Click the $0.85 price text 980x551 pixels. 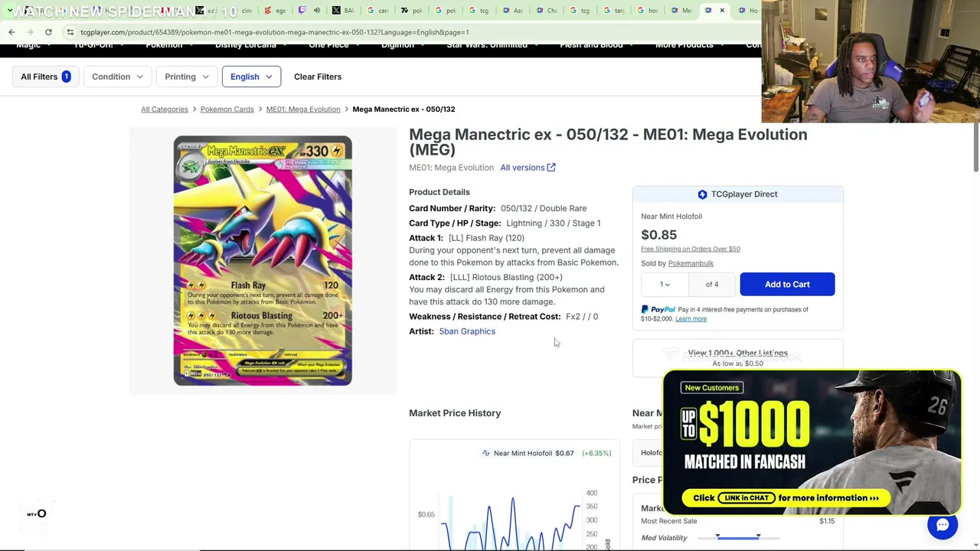658,235
